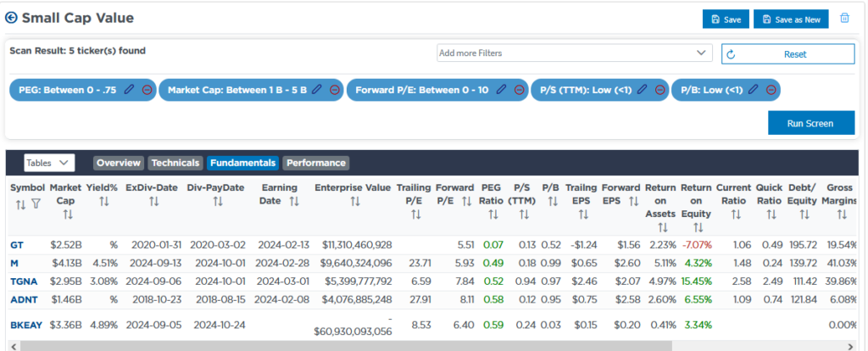Screen dimensions: 868x351
Task: Open the BKEAY ticker link
Action: click(26, 325)
